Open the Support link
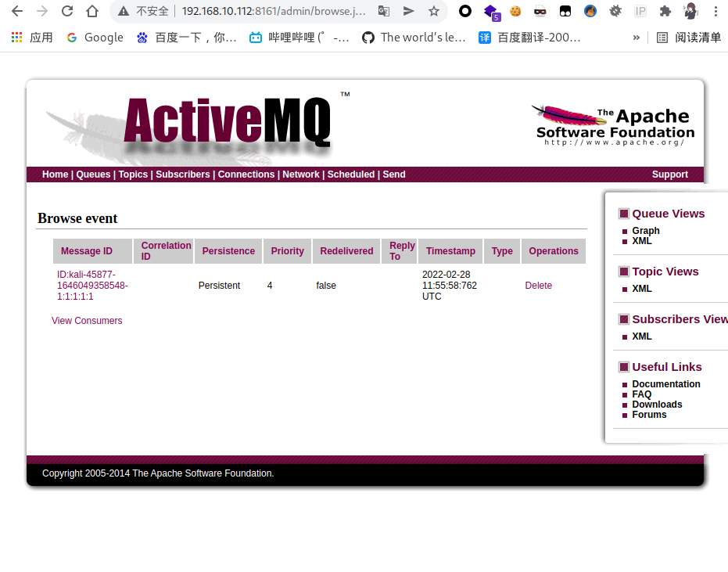The image size is (728, 572). click(669, 174)
